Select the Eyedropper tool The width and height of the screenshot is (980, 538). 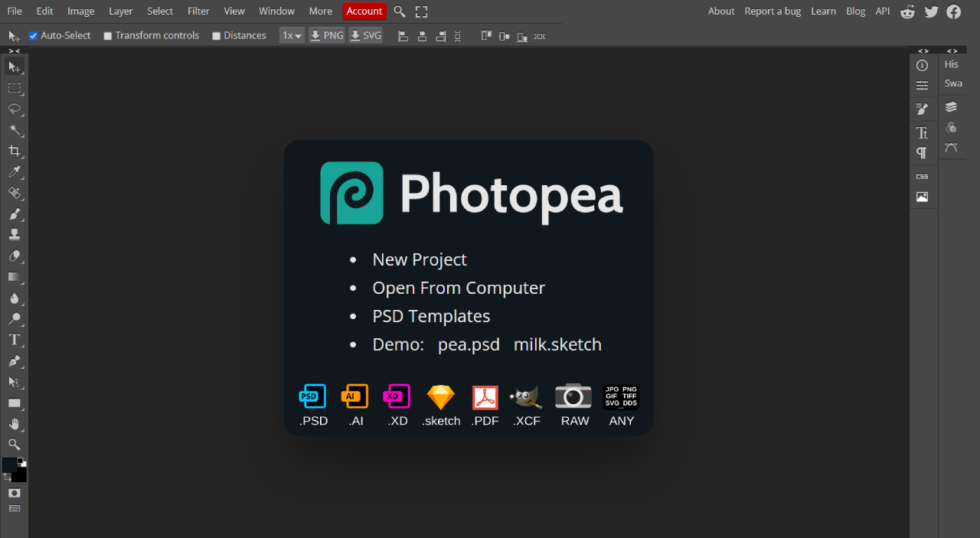coord(14,171)
